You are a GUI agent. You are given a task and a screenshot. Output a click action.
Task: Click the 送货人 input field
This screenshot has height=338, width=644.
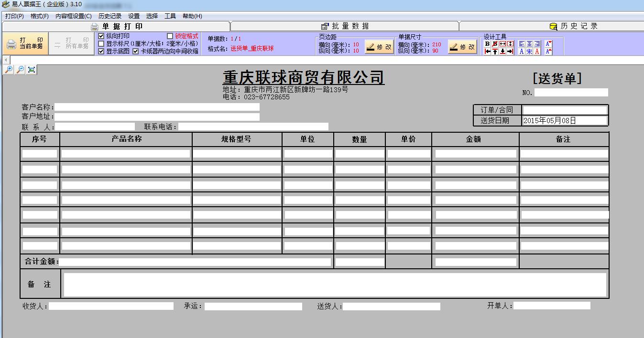point(392,306)
